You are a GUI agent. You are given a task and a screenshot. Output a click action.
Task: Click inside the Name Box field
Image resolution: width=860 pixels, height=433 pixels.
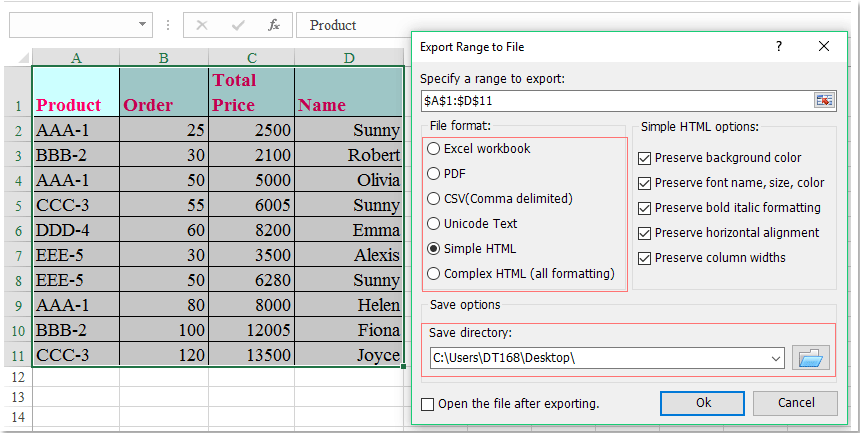tap(72, 25)
